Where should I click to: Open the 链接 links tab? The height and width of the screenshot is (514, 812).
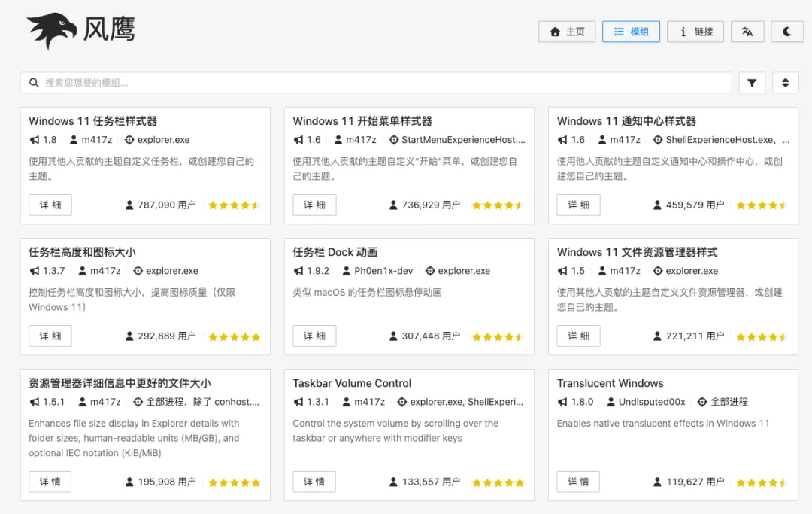(x=695, y=32)
